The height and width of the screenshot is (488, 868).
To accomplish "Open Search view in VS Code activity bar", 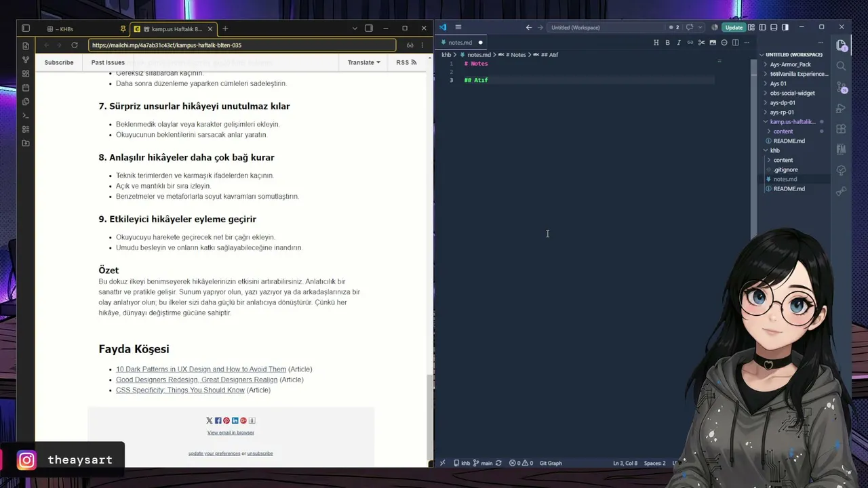I will click(x=842, y=66).
